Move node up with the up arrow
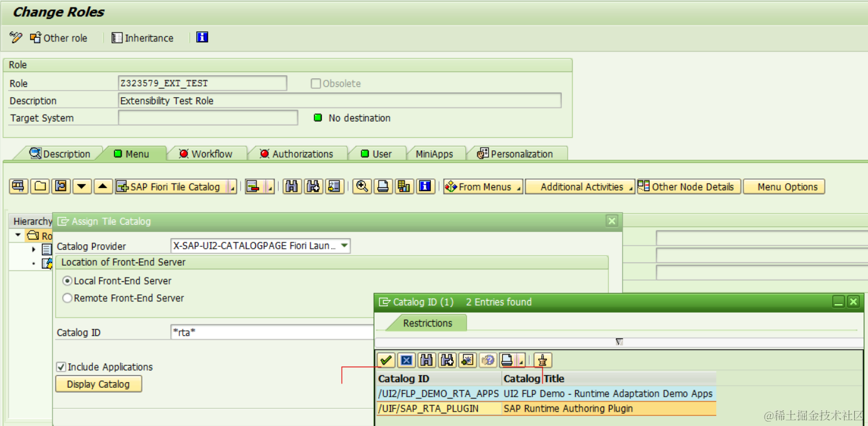The height and width of the screenshot is (426, 868). click(x=103, y=187)
